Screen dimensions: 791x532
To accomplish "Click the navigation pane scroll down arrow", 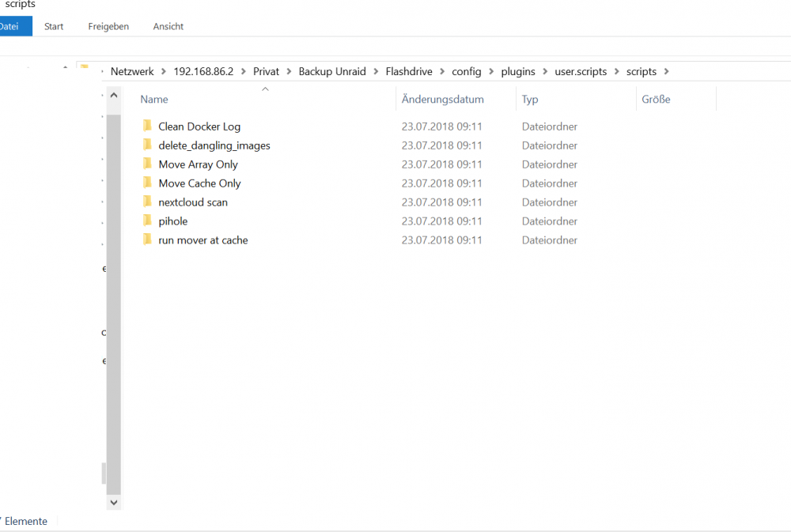I will 114,502.
